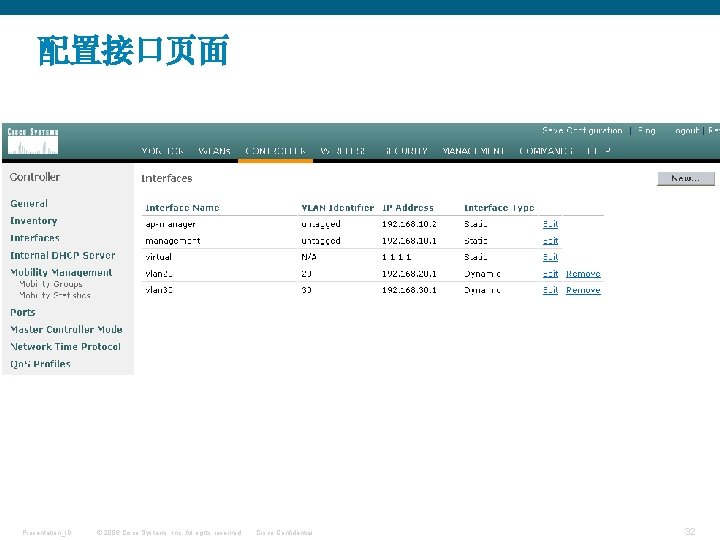This screenshot has height=540, width=720.
Task: Open Mobility Statistics sub-item
Action: click(55, 295)
